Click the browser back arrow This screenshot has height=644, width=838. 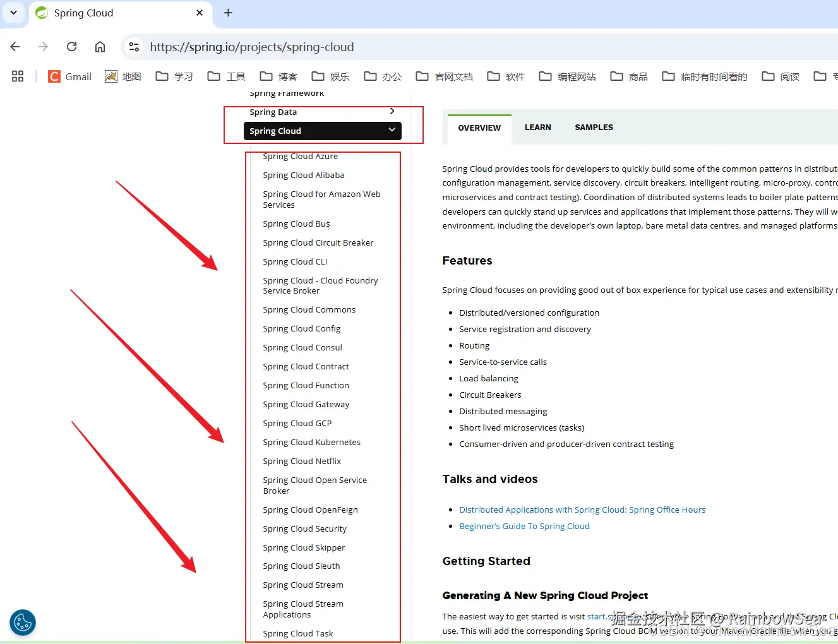(x=15, y=47)
